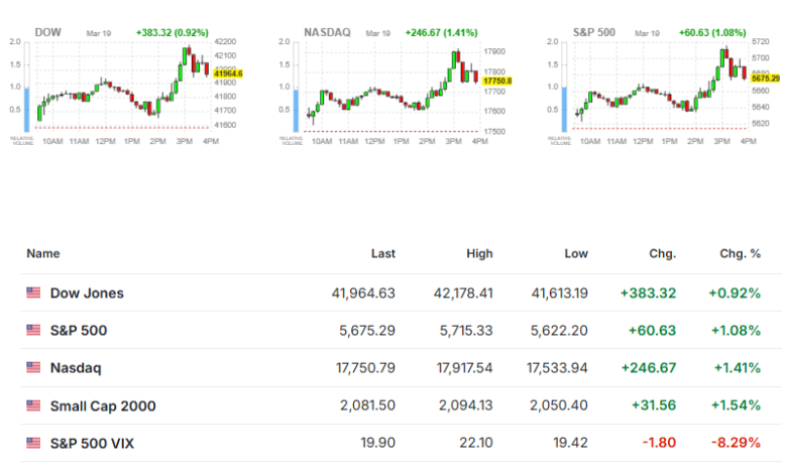Click Small Cap 2000 percent change +1.54%
Image resolution: width=800 pixels, height=467 pixels.
[736, 406]
